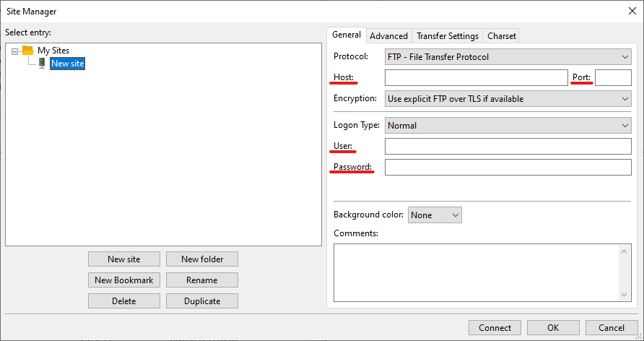Switch to the General tab

[x=347, y=35]
